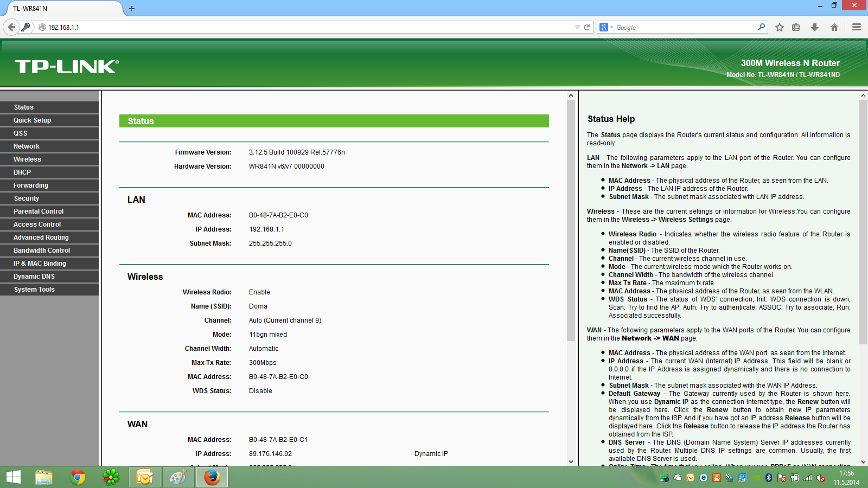Open the Parental Control page
This screenshot has width=868, height=488.
pyautogui.click(x=39, y=211)
